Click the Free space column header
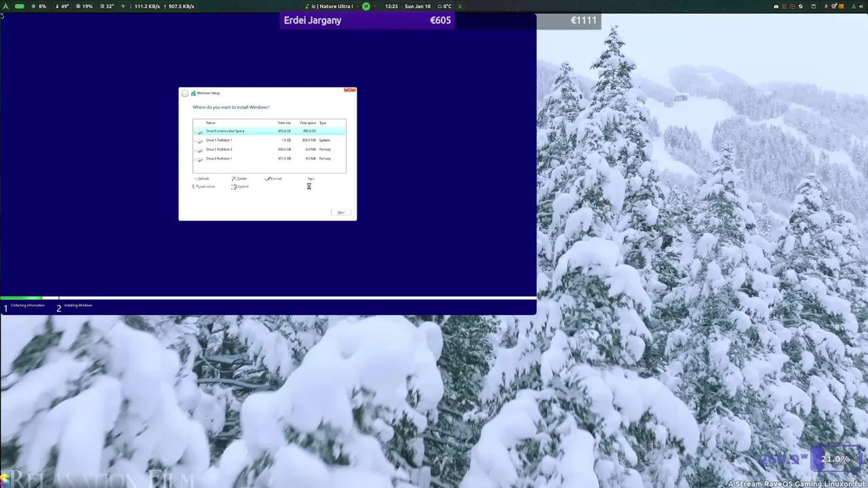 click(308, 123)
